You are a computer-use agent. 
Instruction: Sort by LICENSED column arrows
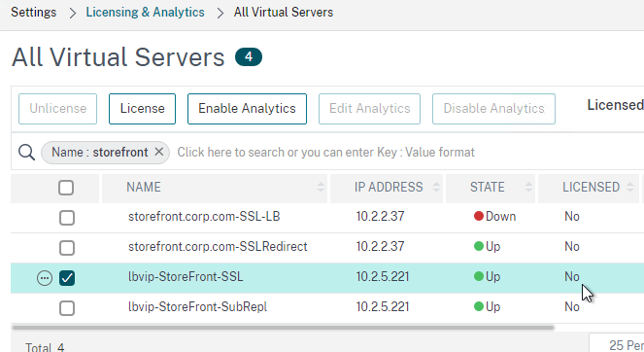[630, 188]
